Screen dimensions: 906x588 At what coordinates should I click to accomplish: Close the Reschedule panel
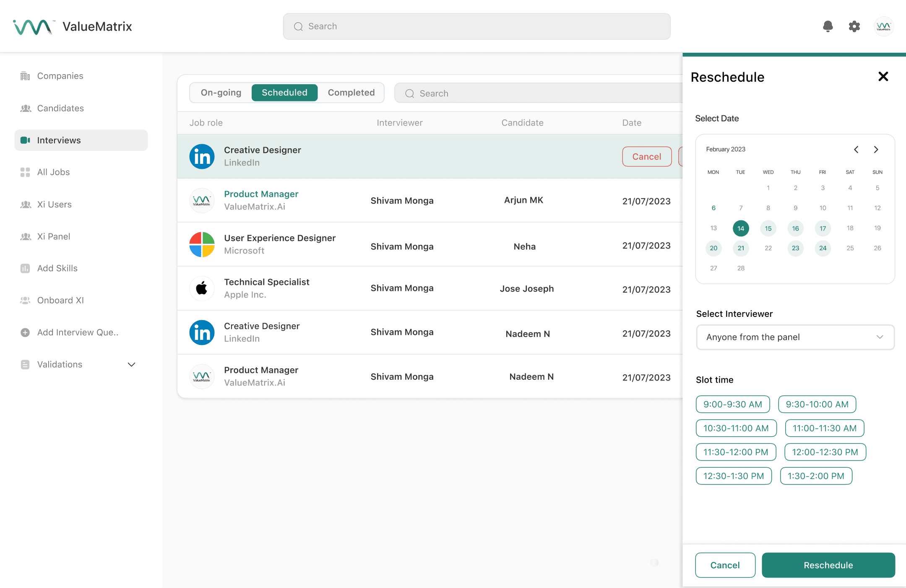coord(883,77)
